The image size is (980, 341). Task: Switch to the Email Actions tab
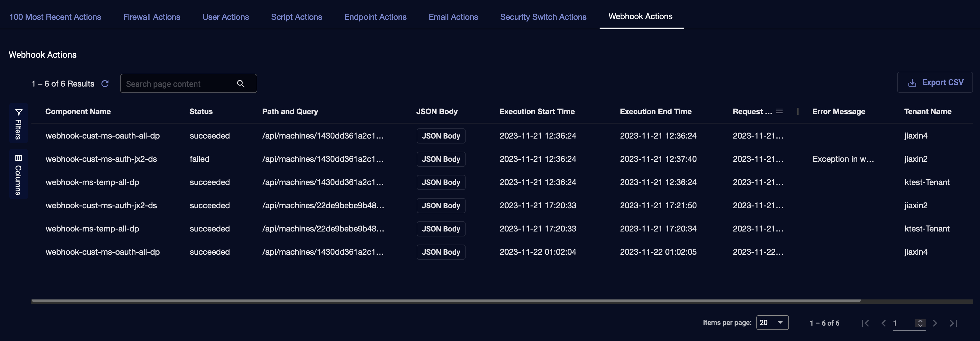[453, 17]
